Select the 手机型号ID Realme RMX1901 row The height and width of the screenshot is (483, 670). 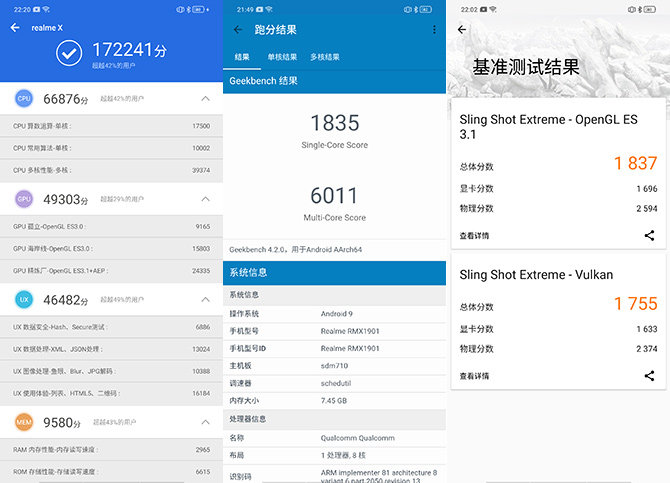(x=334, y=349)
